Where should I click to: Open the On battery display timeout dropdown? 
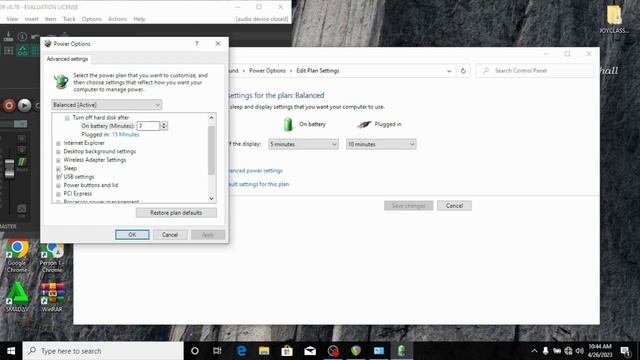(303, 144)
